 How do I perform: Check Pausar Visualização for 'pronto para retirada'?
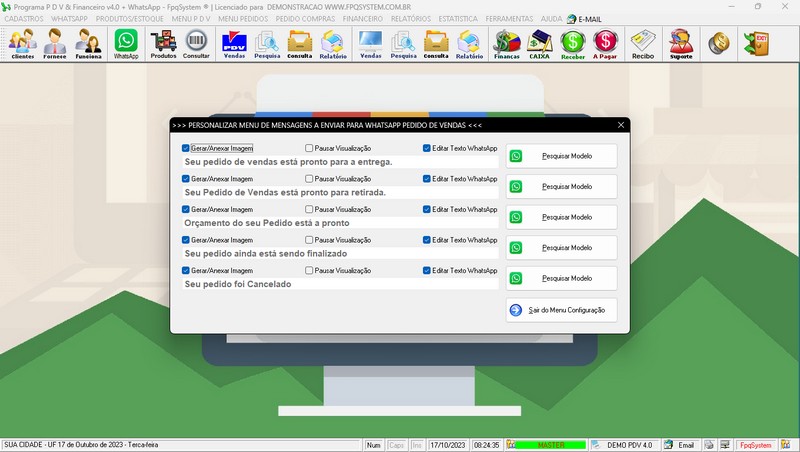(x=309, y=179)
